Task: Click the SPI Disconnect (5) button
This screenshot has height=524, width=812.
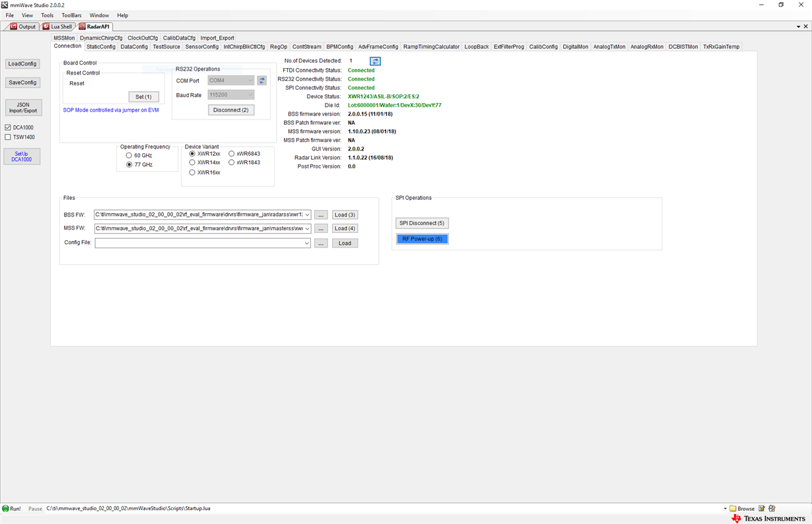Action: pos(422,223)
